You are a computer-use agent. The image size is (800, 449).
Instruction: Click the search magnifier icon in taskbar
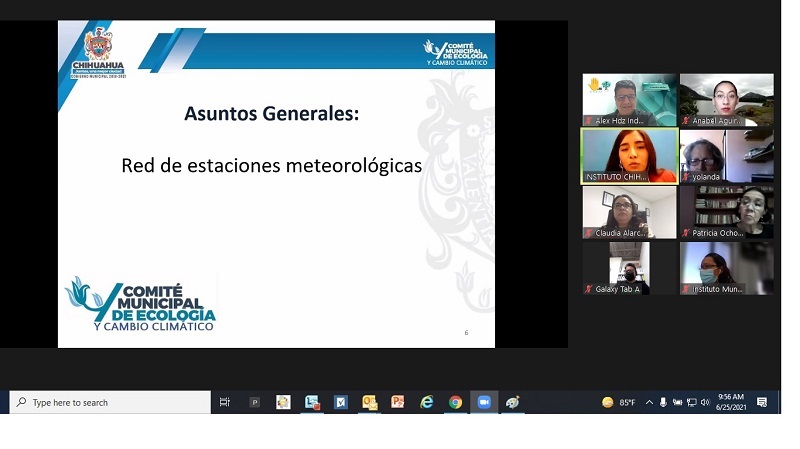[x=21, y=402]
